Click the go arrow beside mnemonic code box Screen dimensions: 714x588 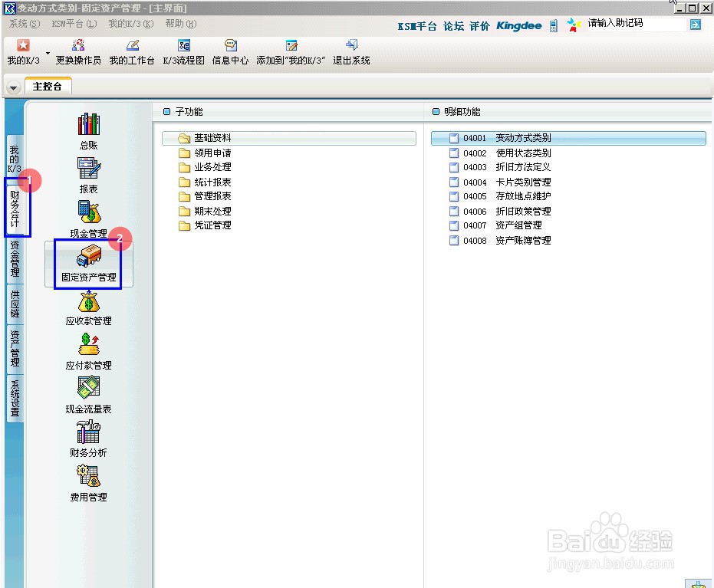point(696,25)
